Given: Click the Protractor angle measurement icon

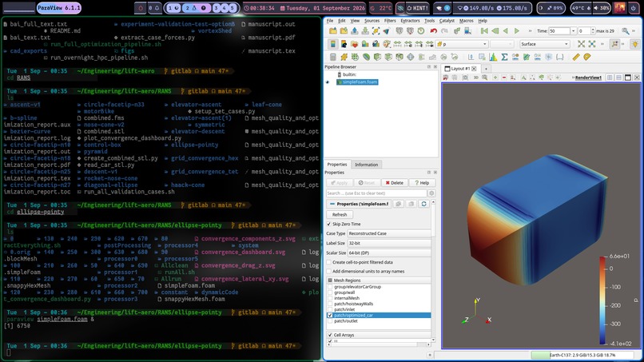Looking at the screenshot, I should pyautogui.click(x=587, y=57).
